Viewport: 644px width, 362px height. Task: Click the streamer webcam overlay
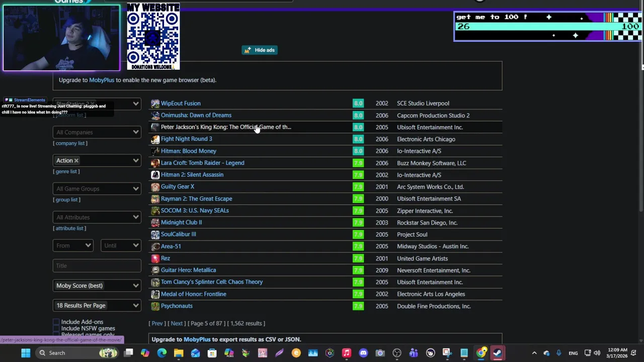61,38
